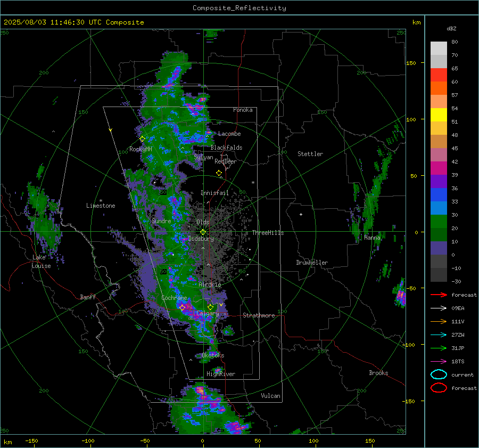Click the Lacombe label on map
This screenshot has width=479, height=448.
pos(229,134)
